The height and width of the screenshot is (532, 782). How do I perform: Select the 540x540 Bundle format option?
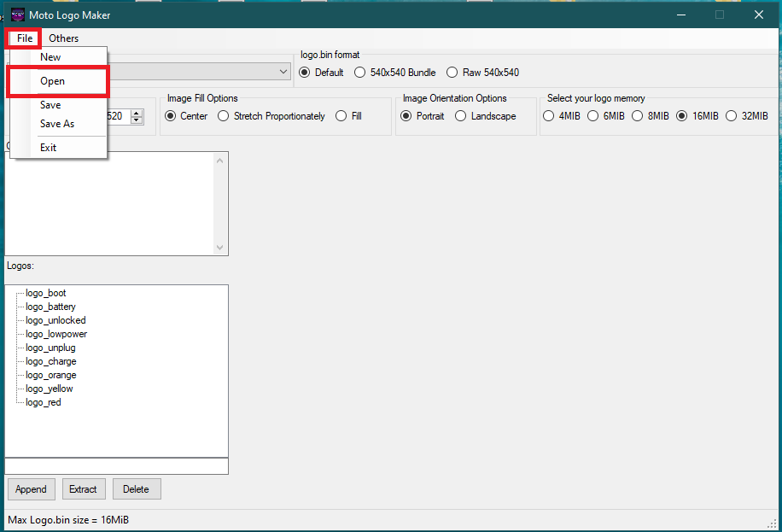(395, 73)
